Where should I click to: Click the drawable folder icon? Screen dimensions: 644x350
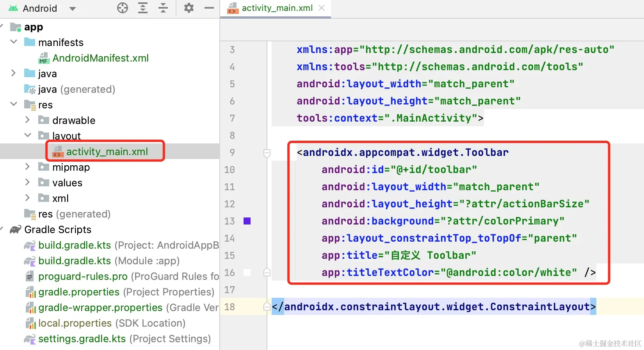[x=44, y=120]
